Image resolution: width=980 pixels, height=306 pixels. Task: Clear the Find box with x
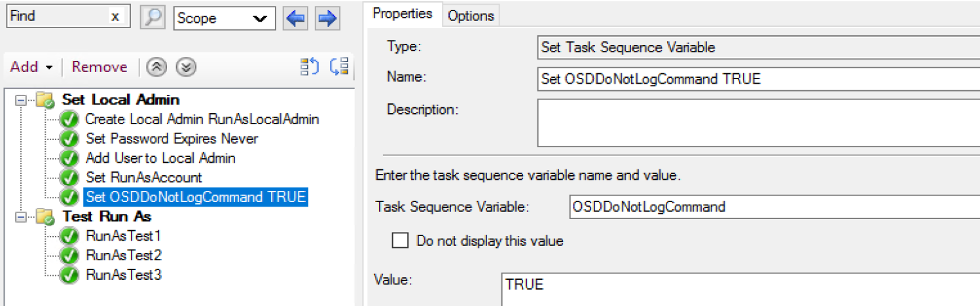point(115,17)
